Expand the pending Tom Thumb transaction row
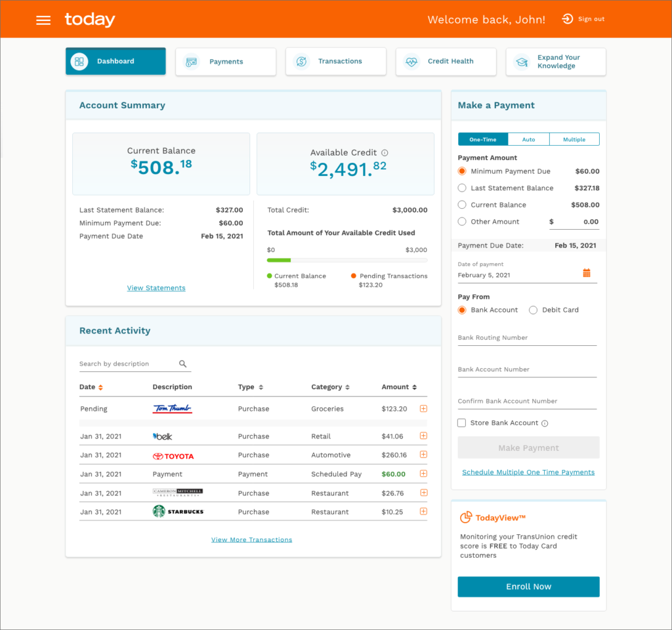672x630 pixels. [x=423, y=408]
